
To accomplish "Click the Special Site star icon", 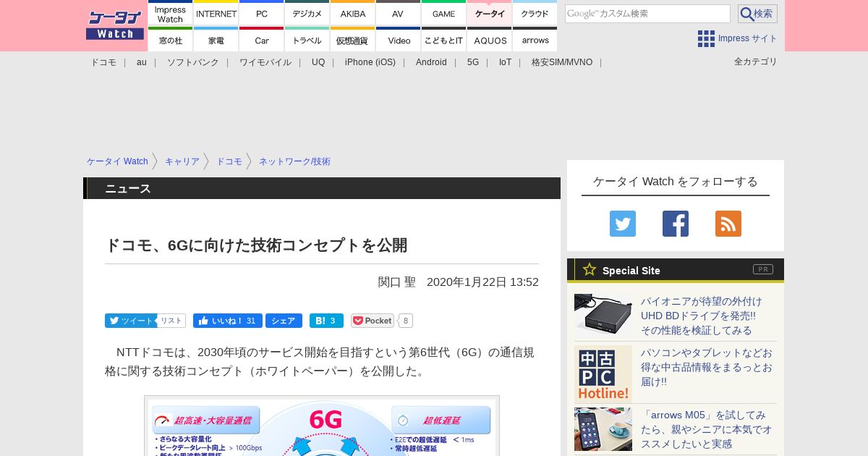I will pos(590,269).
